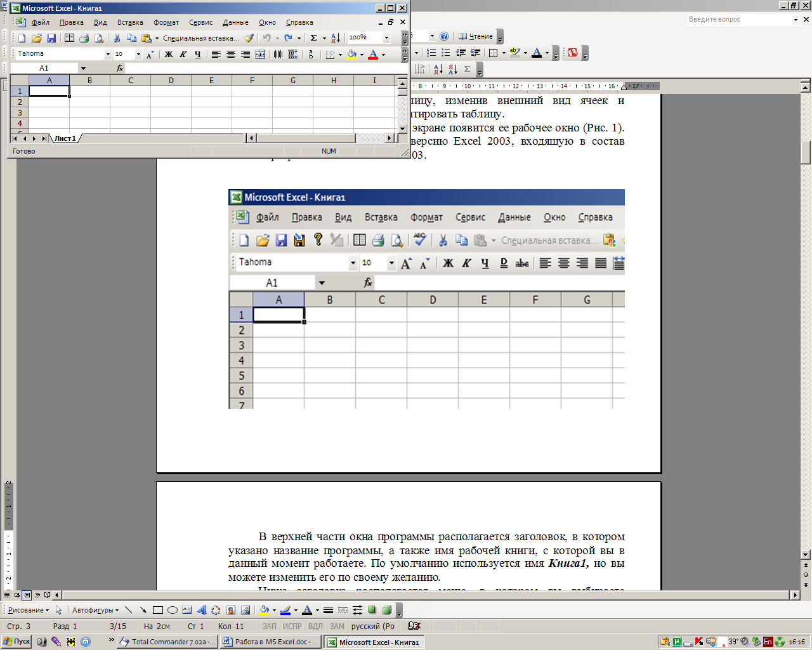Toggle ИСПР track changes in Word status bar
This screenshot has height=650, width=812.
(292, 626)
